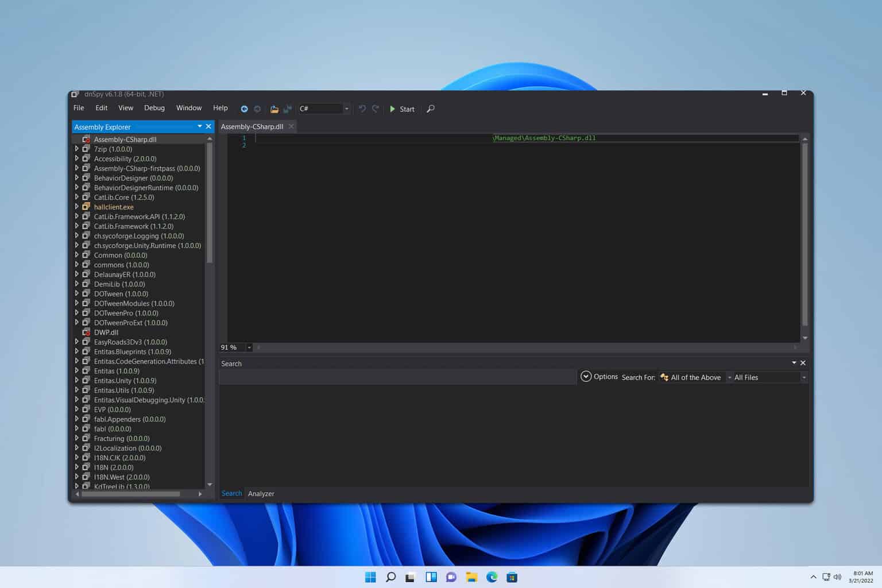Click the DemiLib (1.0.0.0) assembly icon
Viewport: 882px width, 588px height.
click(86, 284)
